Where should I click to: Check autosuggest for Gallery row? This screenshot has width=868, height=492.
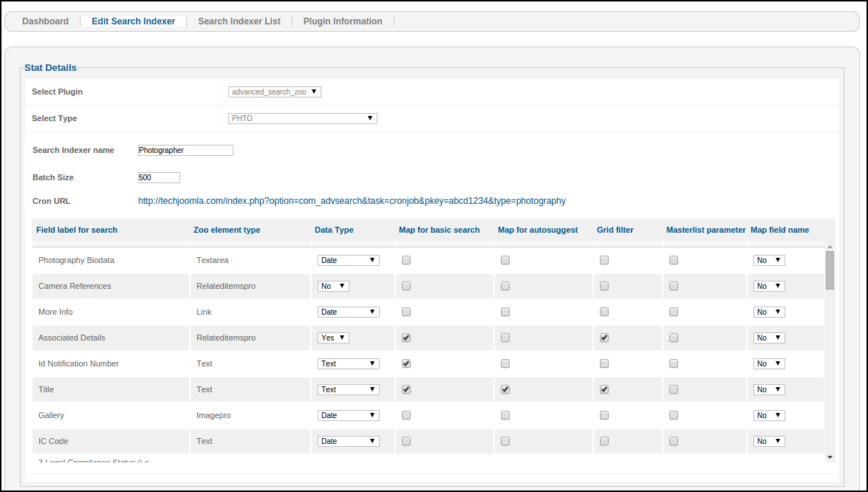[x=505, y=415]
